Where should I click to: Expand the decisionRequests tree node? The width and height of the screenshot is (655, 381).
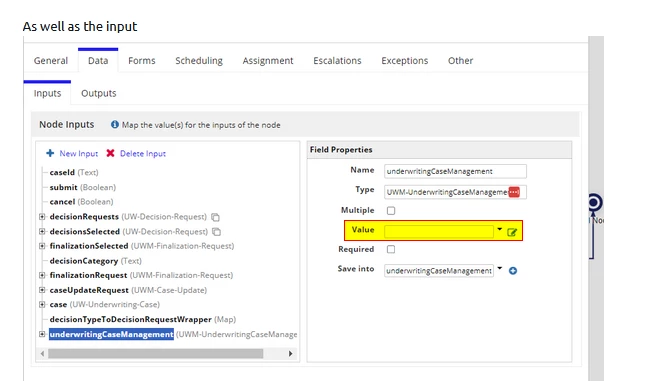click(x=42, y=216)
